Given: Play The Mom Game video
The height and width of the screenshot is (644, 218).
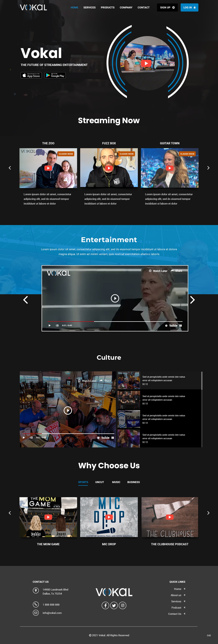Looking at the screenshot, I should coord(48,517).
